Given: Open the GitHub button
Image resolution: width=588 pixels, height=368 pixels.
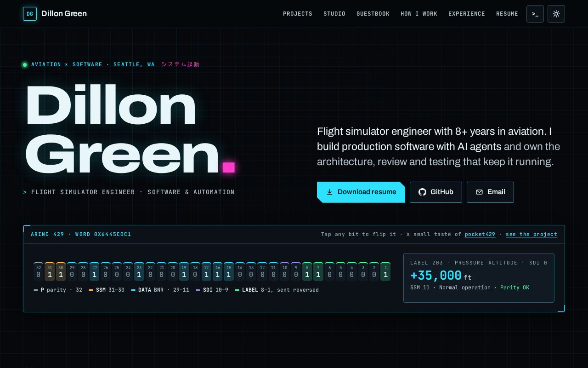Looking at the screenshot, I should coord(436,192).
